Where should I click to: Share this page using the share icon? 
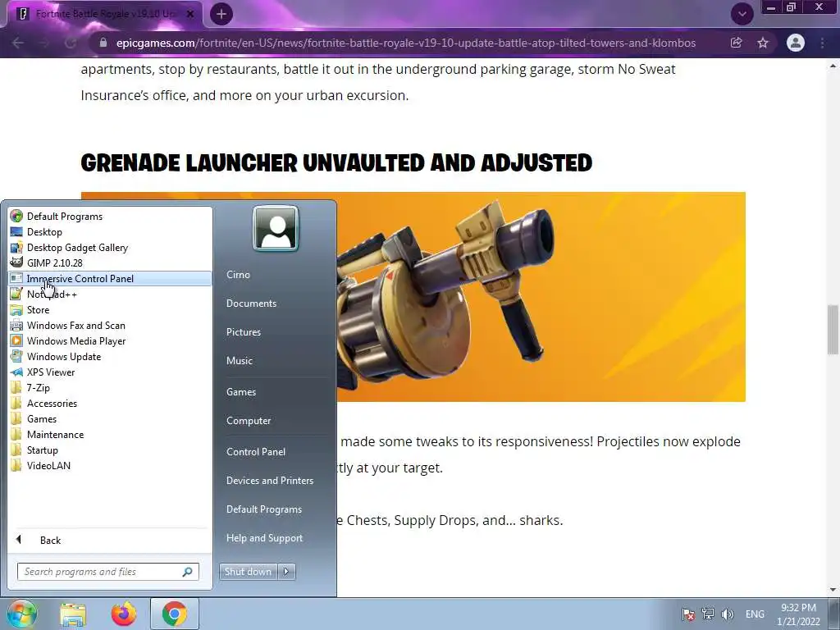(x=736, y=43)
